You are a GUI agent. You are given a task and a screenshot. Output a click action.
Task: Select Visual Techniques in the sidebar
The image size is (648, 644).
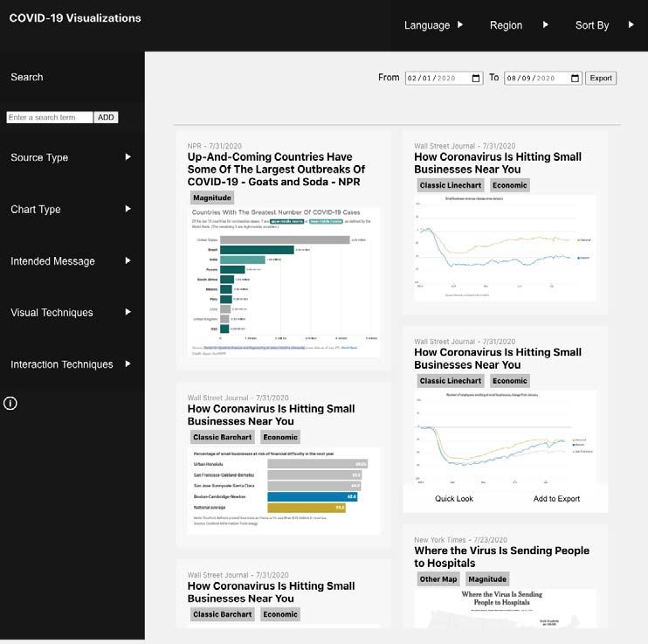[x=52, y=313]
